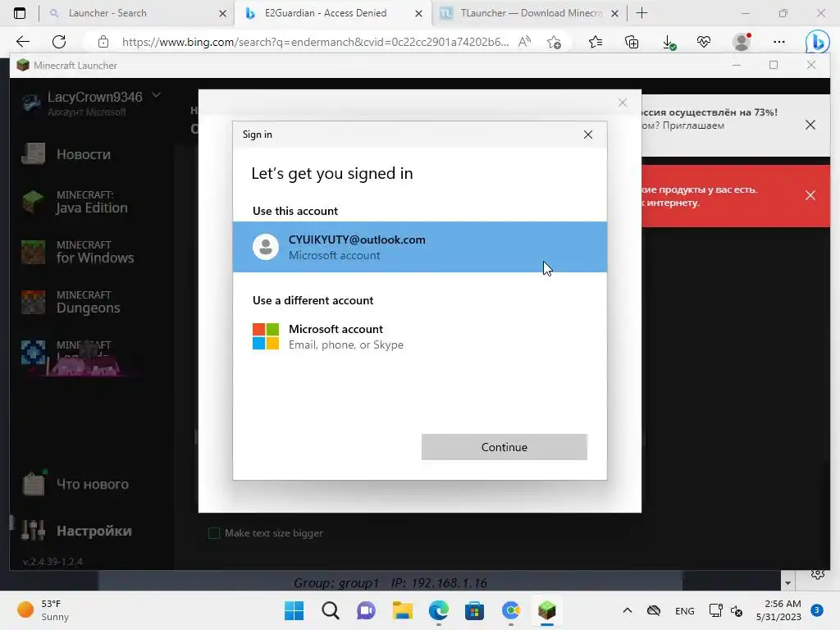
Task: Click the Edge address bar URL
Action: point(315,42)
